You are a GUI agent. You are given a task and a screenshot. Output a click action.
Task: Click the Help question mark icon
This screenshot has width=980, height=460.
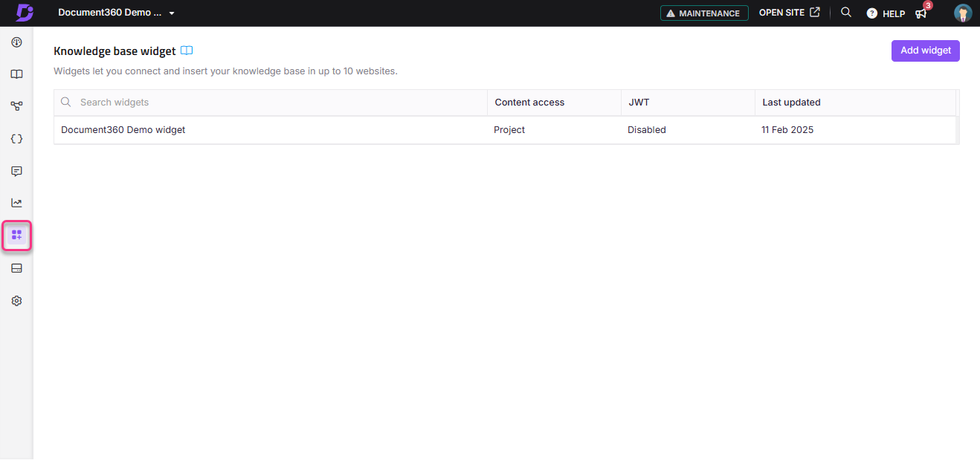(872, 13)
